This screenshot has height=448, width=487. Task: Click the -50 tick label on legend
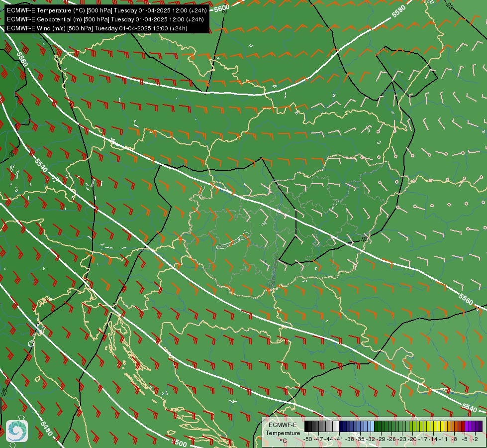pos(308,440)
